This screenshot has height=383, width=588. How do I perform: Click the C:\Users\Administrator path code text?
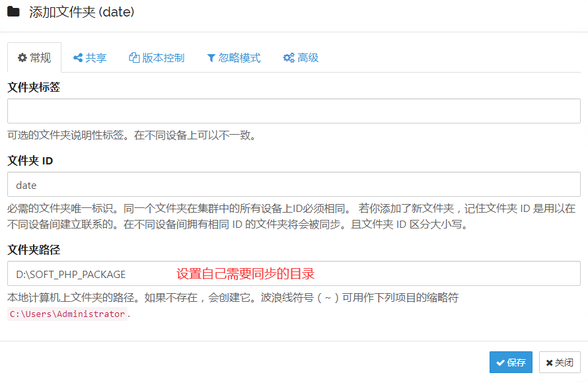(x=67, y=314)
